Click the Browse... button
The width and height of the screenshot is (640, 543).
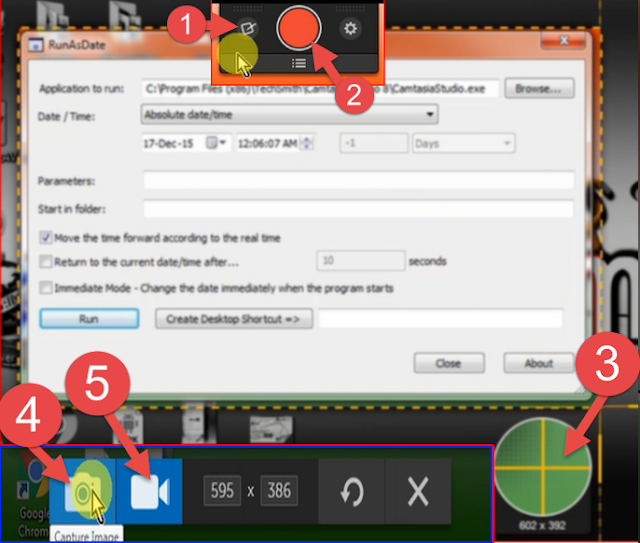tap(539, 88)
